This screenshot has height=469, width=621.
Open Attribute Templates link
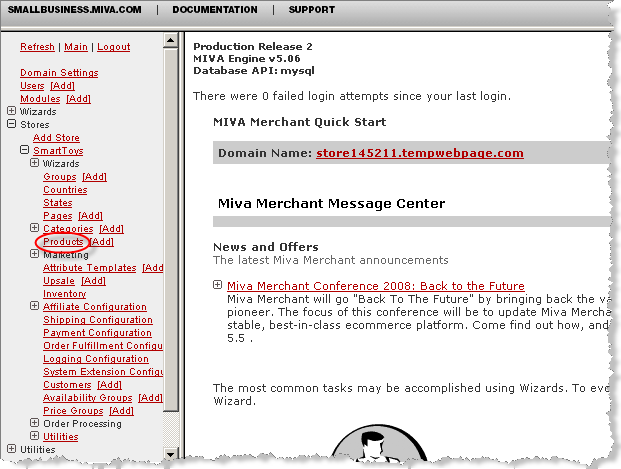coord(90,268)
